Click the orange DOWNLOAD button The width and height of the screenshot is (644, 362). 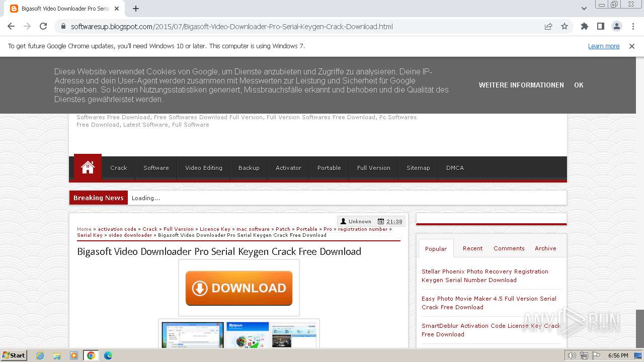(x=239, y=288)
